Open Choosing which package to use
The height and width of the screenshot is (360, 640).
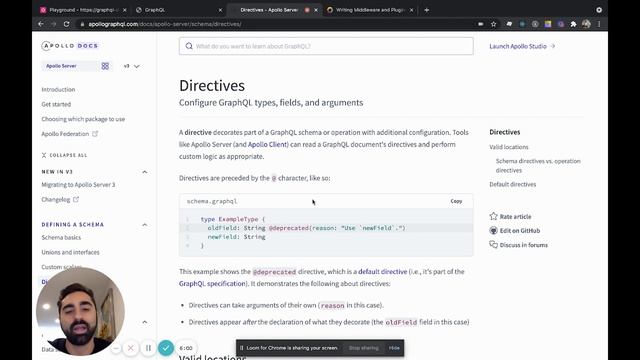83,119
